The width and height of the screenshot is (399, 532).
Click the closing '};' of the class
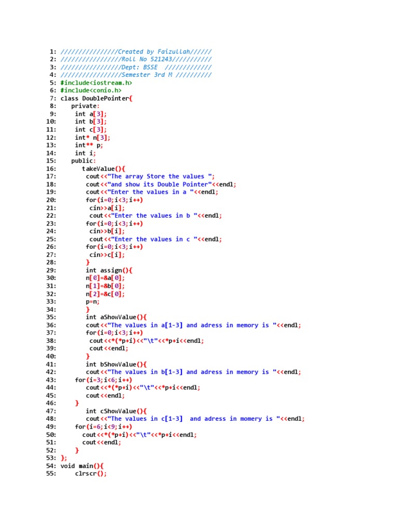tap(64, 458)
